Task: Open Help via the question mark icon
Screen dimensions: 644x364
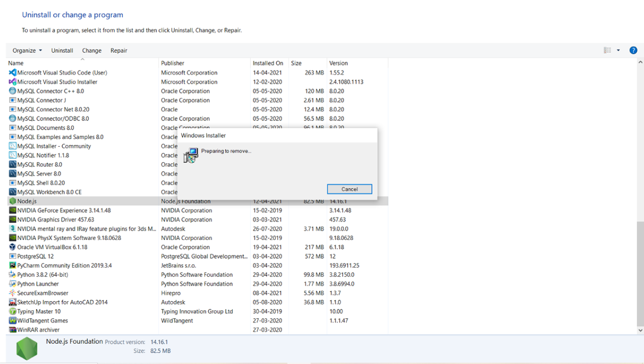Action: tap(633, 50)
